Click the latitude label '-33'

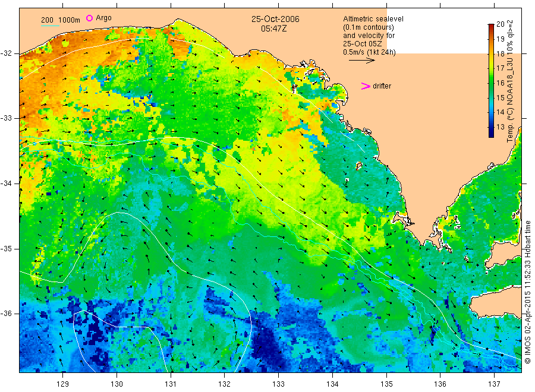[x=6, y=118]
